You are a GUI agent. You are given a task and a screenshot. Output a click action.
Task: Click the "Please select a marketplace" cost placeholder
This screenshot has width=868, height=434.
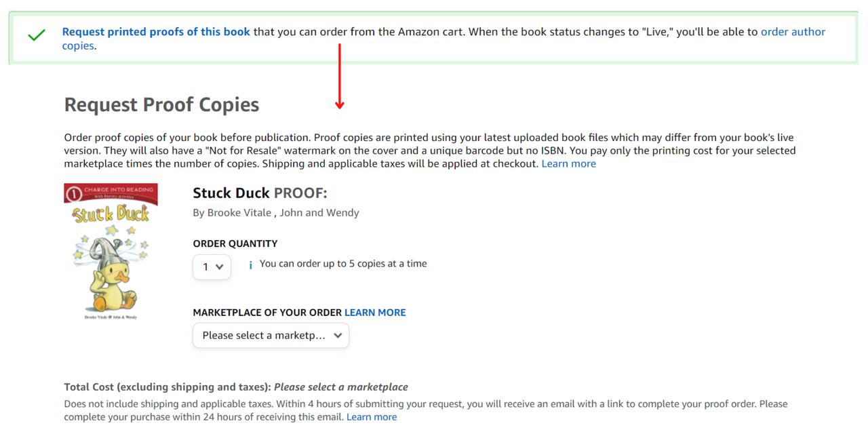point(340,386)
